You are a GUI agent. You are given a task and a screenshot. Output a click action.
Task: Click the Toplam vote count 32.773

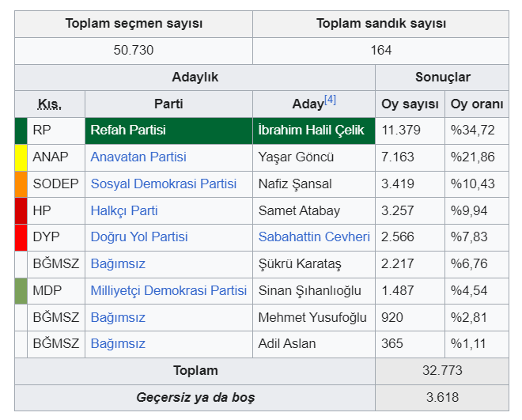pos(442,371)
